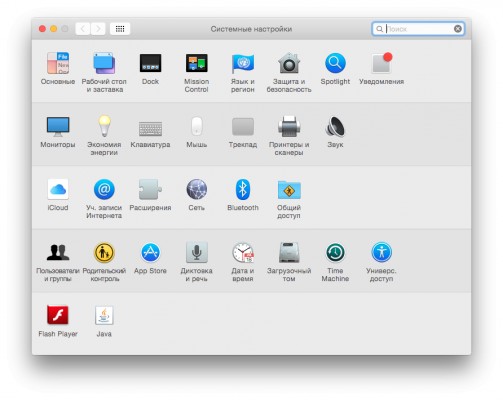The height and width of the screenshot is (400, 503).
Task: Close the Системные настройки window
Action: pyautogui.click(x=42, y=29)
